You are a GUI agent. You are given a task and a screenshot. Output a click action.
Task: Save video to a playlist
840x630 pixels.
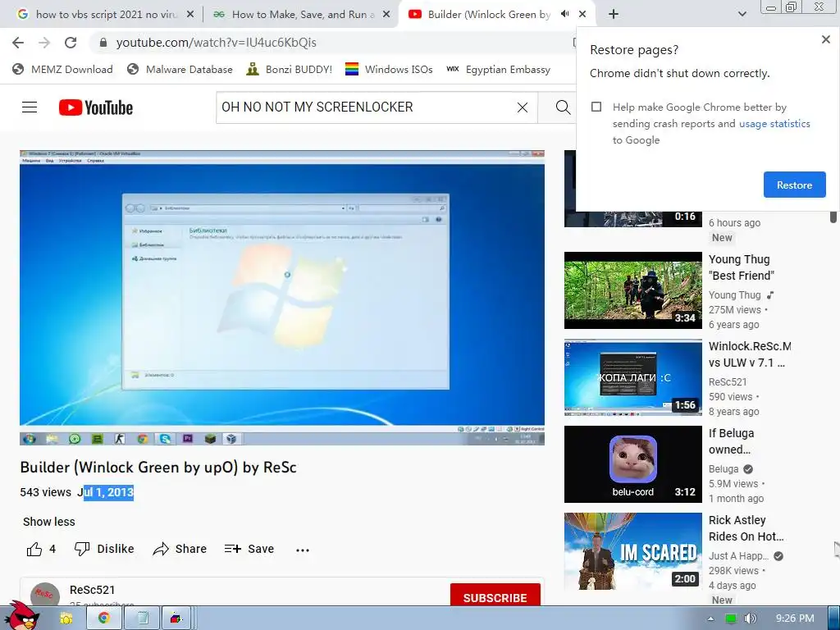249,549
